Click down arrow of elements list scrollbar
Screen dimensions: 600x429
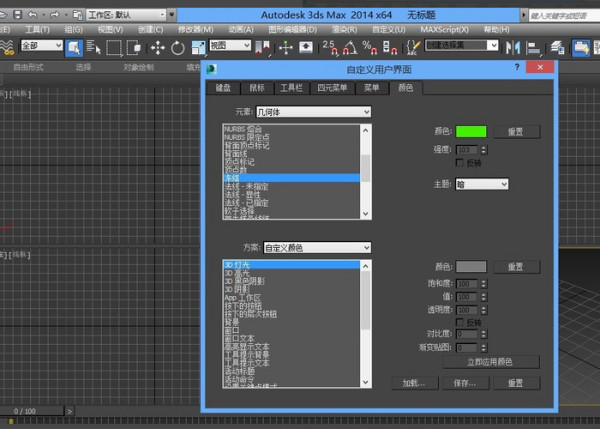pyautogui.click(x=365, y=214)
